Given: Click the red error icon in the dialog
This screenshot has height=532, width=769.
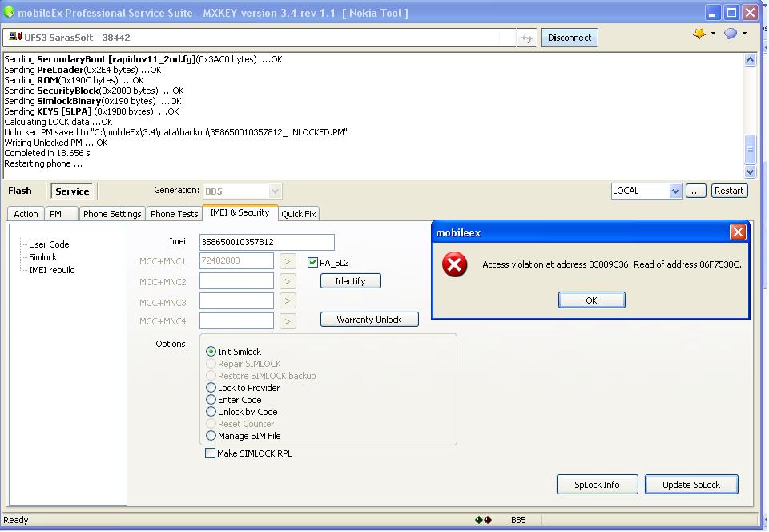Looking at the screenshot, I should pos(455,264).
